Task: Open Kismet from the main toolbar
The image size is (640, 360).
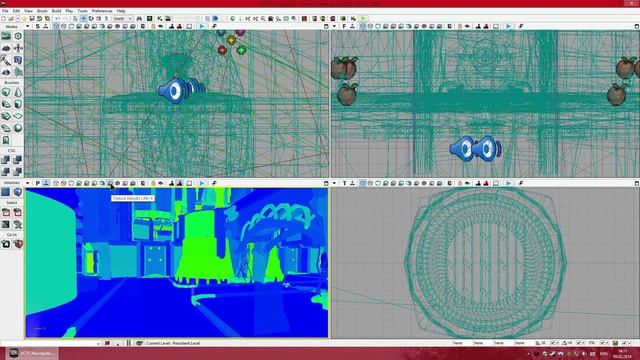Action: [x=160, y=19]
